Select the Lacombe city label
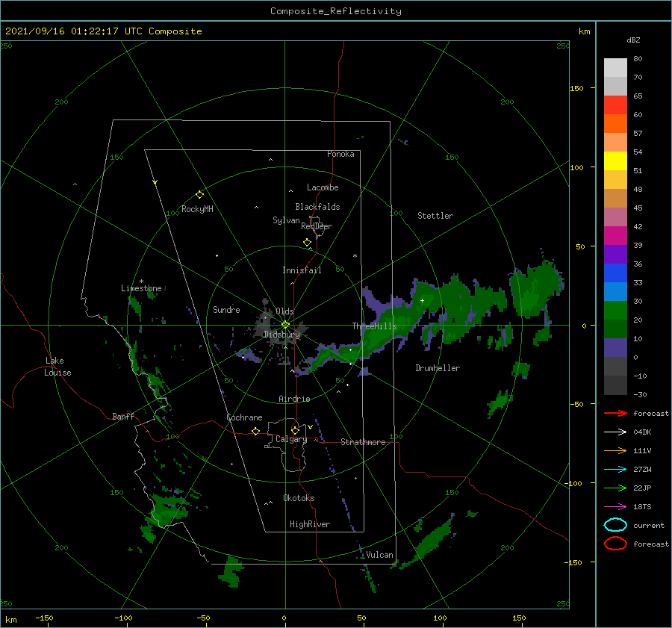Screen dimensions: 672x628 pos(323,187)
